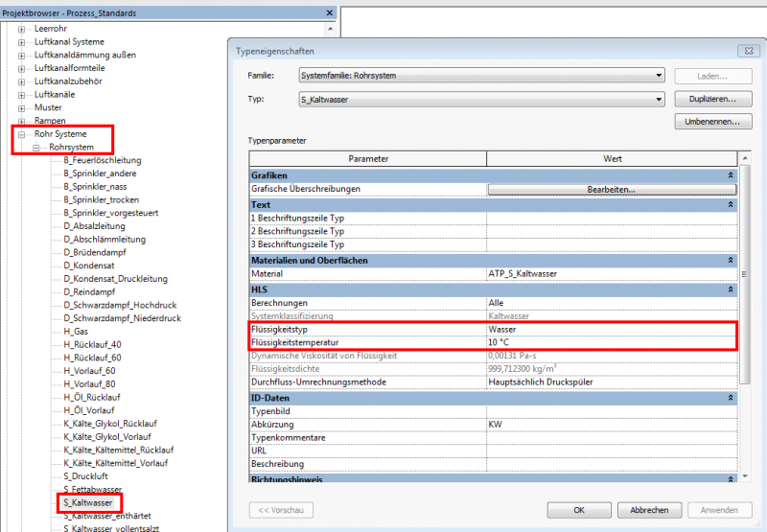This screenshot has height=532, width=767.
Task: Confirm the dialog with OK
Action: pos(578,510)
